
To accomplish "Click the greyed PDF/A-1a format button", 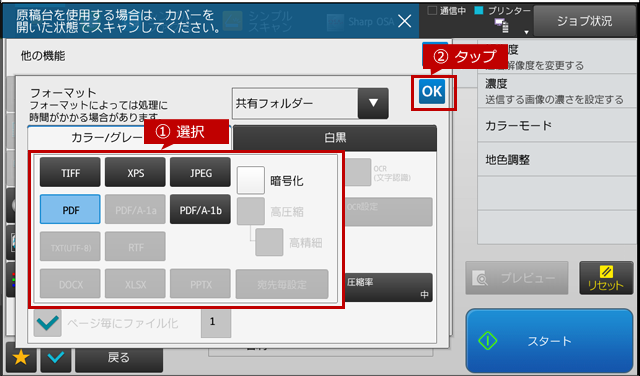I will [135, 209].
